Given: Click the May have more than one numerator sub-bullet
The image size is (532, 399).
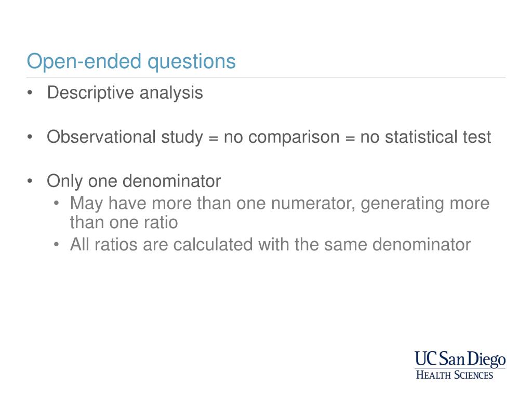Looking at the screenshot, I should click(280, 212).
